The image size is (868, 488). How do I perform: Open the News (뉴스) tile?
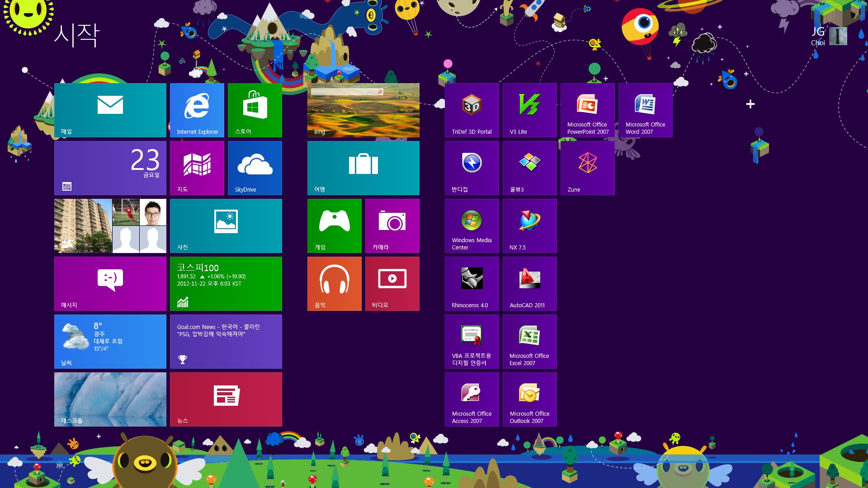click(x=226, y=399)
